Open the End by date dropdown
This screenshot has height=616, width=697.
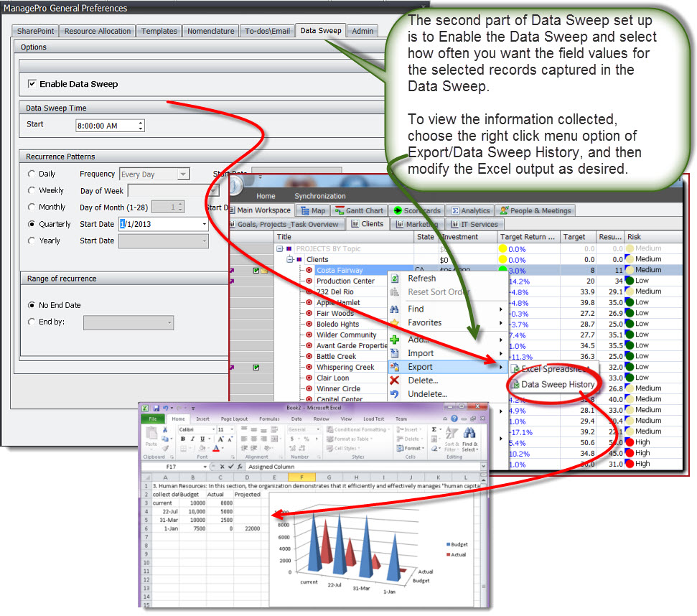[169, 322]
